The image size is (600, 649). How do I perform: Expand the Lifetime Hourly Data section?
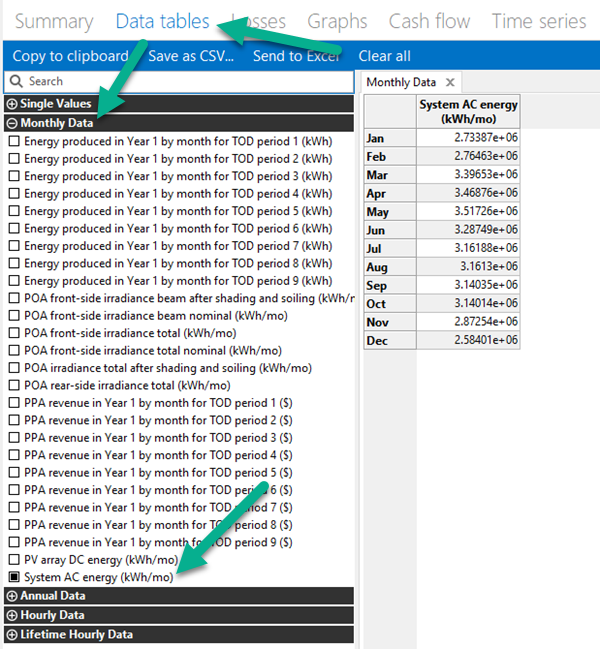[x=13, y=634]
